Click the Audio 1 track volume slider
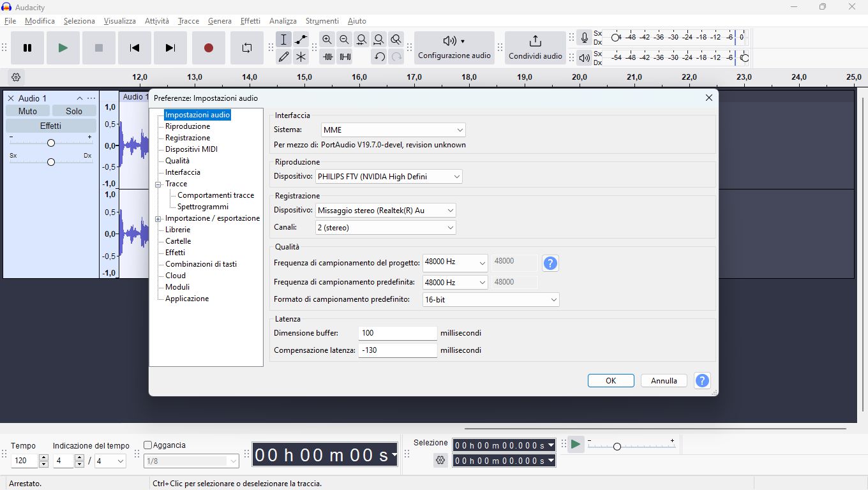Image resolution: width=868 pixels, height=490 pixels. (51, 143)
